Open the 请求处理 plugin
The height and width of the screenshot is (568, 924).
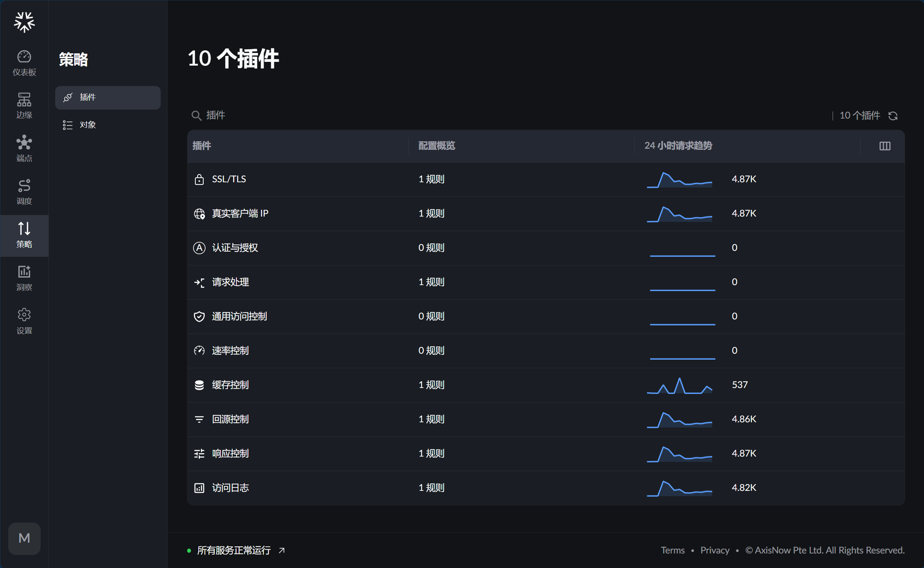point(230,282)
